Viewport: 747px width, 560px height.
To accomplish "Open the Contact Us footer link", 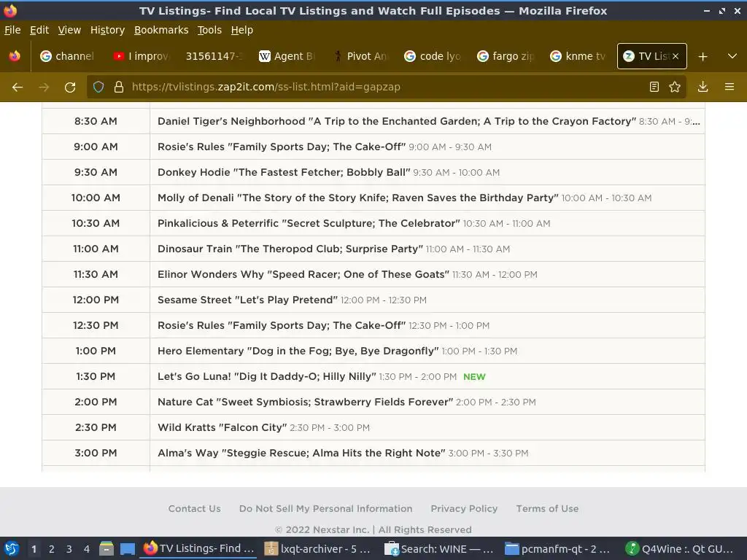I will coord(194,508).
